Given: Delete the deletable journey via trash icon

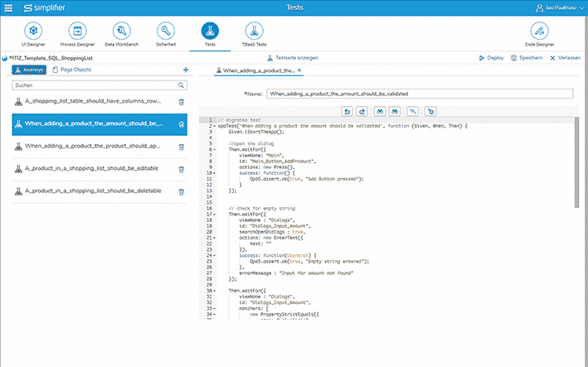Looking at the screenshot, I should pos(181,191).
